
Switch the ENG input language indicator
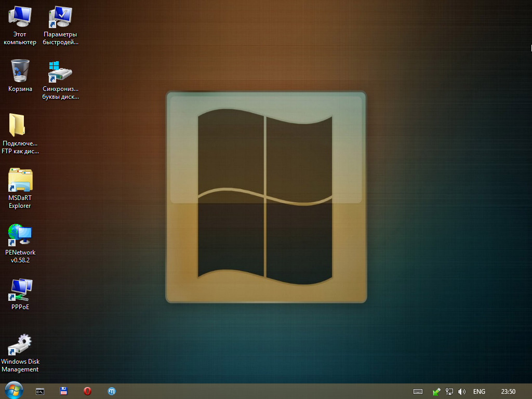click(x=479, y=391)
